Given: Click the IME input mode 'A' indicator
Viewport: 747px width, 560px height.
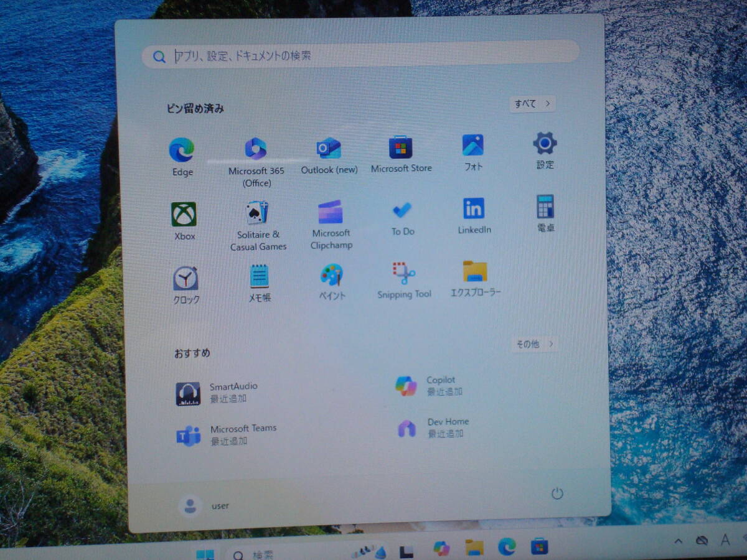Looking at the screenshot, I should 725,539.
